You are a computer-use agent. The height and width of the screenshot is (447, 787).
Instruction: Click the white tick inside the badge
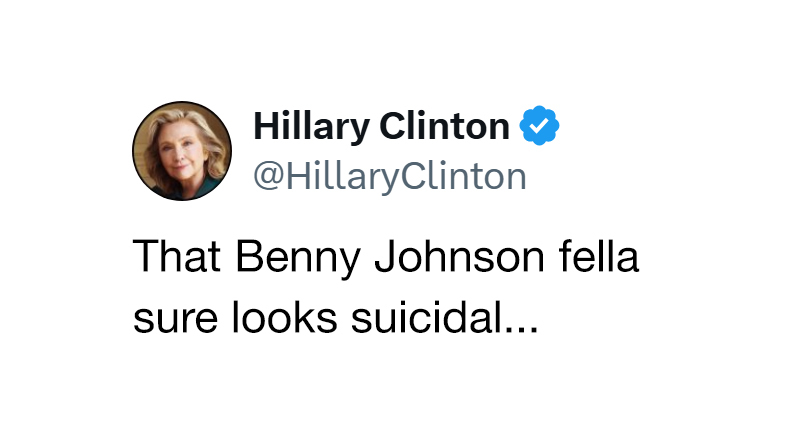click(x=540, y=127)
